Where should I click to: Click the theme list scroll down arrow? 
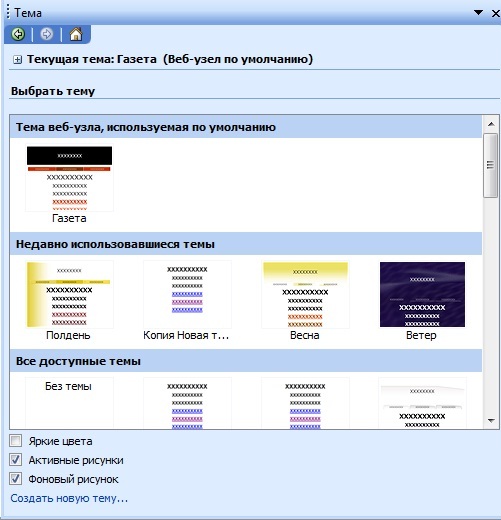(x=491, y=421)
